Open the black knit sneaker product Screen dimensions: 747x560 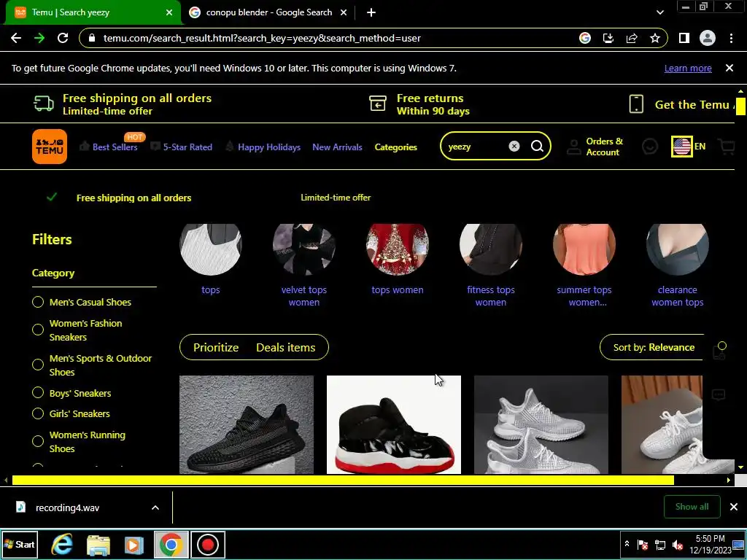coord(247,425)
